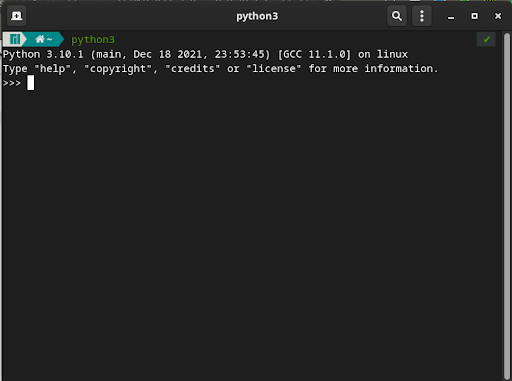Click the home icon prompt segment

point(43,39)
